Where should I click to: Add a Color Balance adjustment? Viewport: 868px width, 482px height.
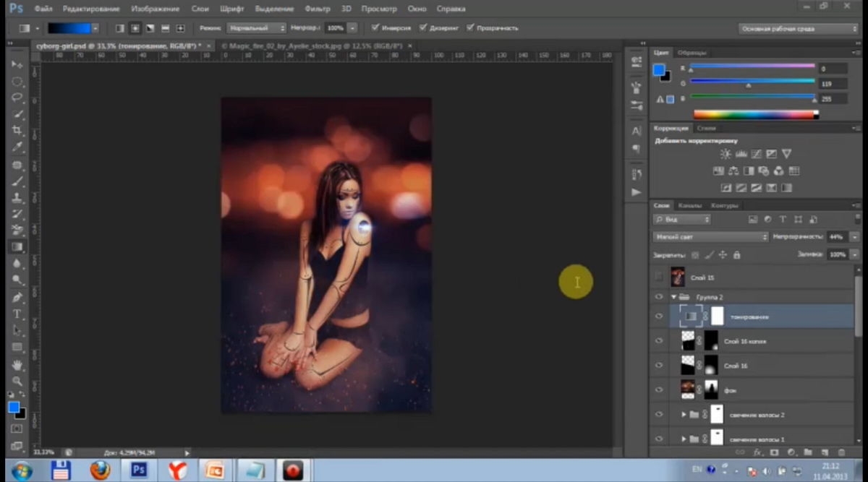[x=733, y=171]
